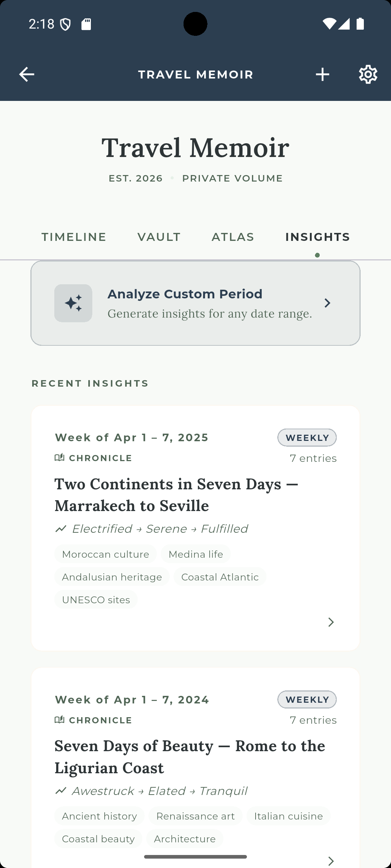Viewport: 391px width, 868px height.
Task: Click the mood trend icon beside Electrified → Serene
Action: [61, 528]
